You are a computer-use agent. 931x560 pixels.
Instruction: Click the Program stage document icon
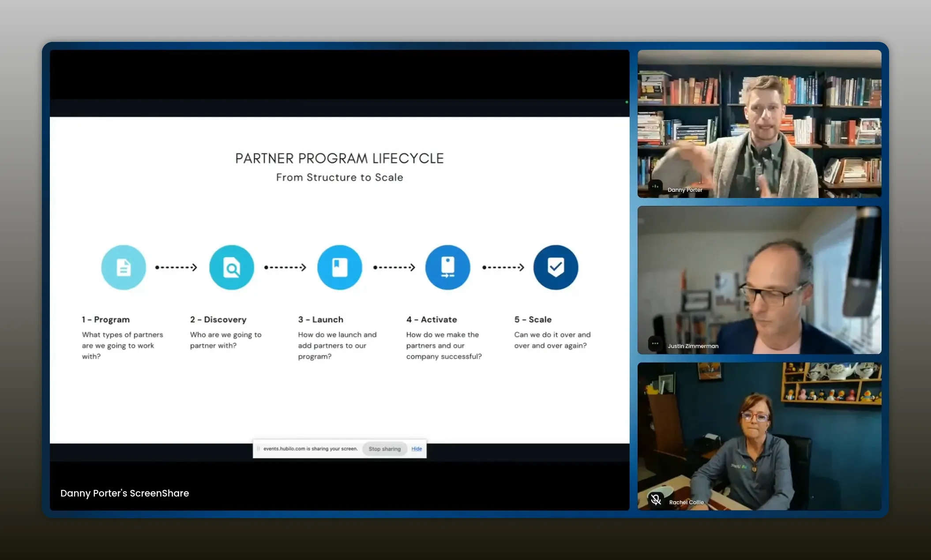(124, 267)
